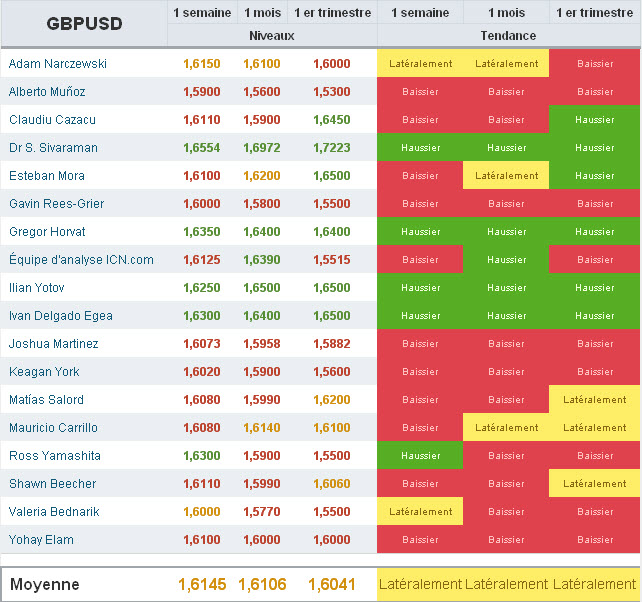Select Adam Narczewski's 1 semaine Latéralement cell
The height and width of the screenshot is (602, 642).
pos(420,63)
